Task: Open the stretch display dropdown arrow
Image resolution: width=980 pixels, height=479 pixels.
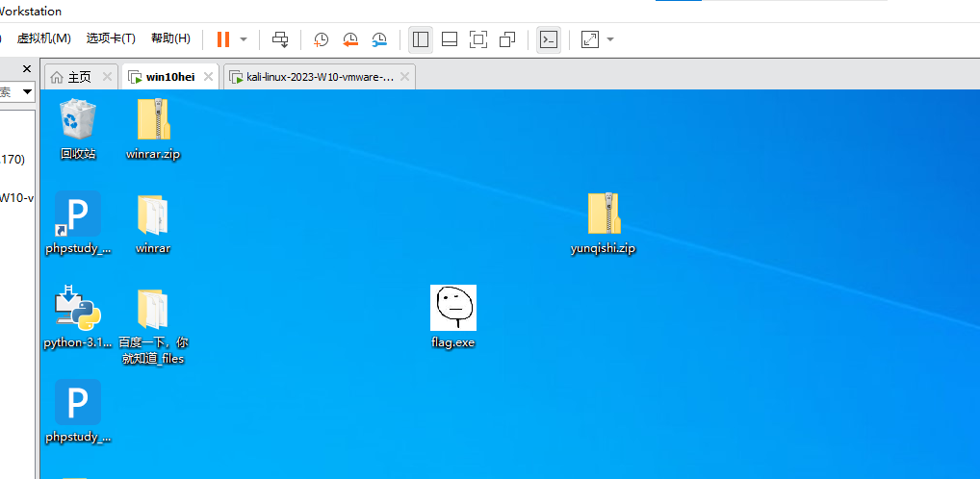Action: coord(610,39)
